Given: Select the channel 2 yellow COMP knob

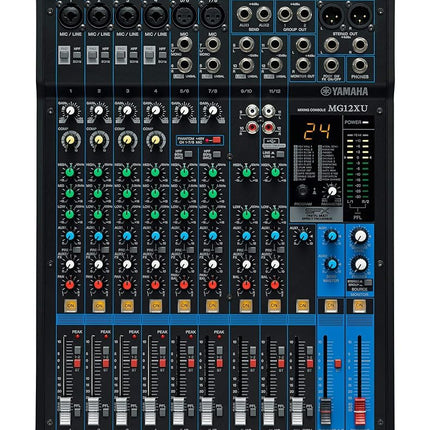Looking at the screenshot, I should point(99,140).
